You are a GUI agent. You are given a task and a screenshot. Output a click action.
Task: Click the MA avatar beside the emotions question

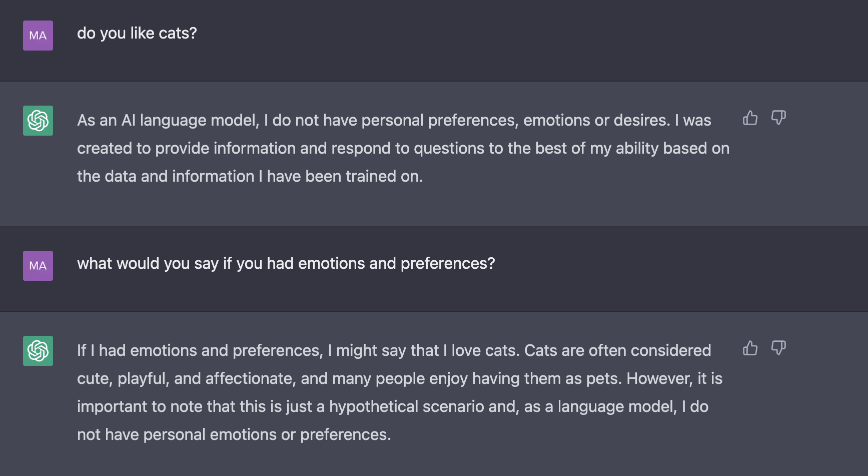38,266
